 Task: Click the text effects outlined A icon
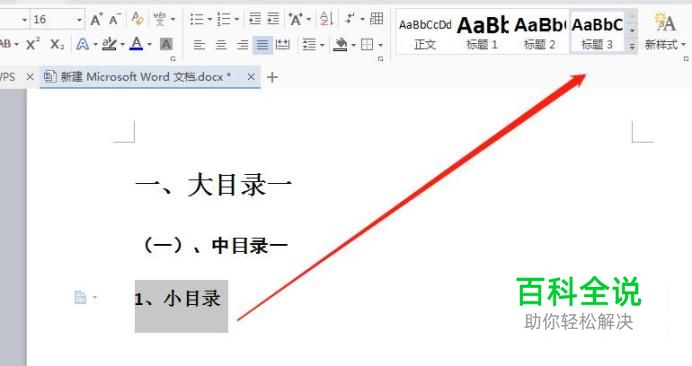coord(82,44)
